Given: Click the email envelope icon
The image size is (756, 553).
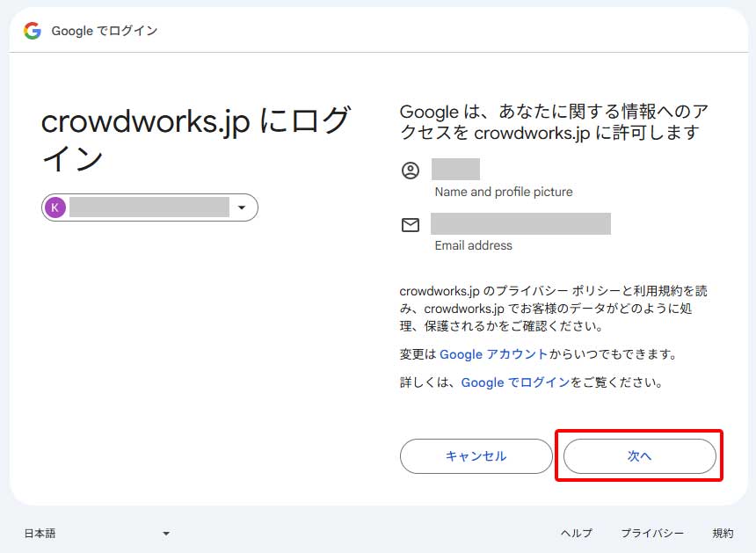Looking at the screenshot, I should [411, 225].
